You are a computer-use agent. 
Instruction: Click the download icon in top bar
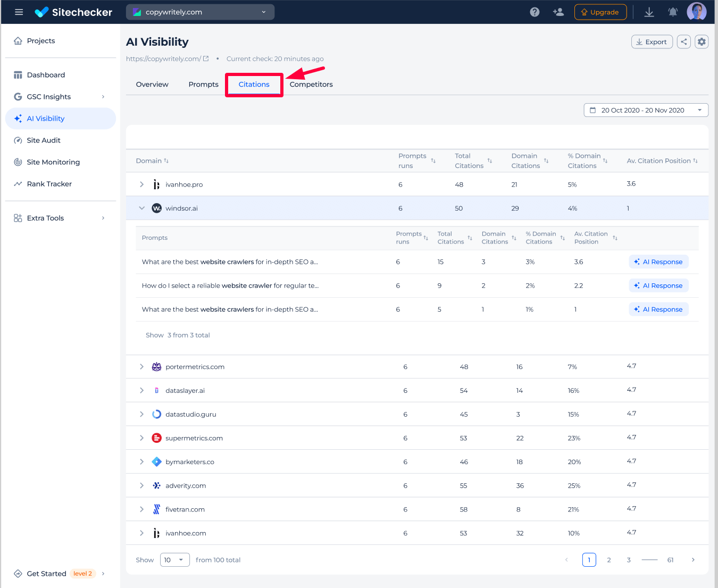649,12
